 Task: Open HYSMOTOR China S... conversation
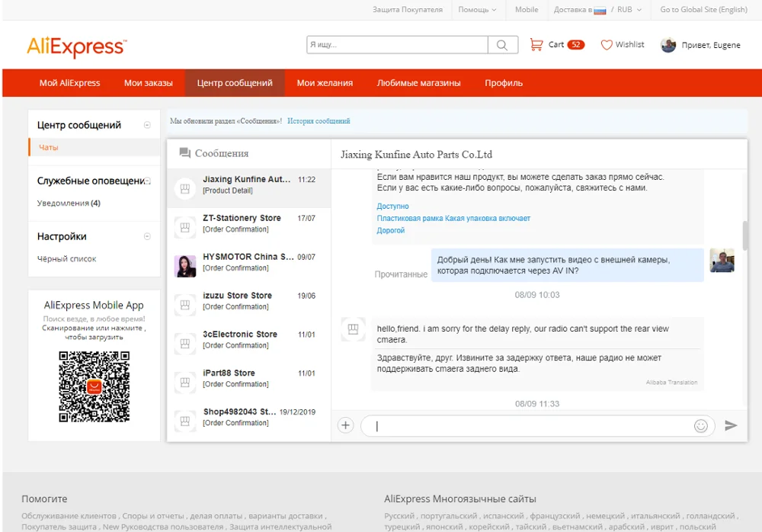tap(249, 266)
